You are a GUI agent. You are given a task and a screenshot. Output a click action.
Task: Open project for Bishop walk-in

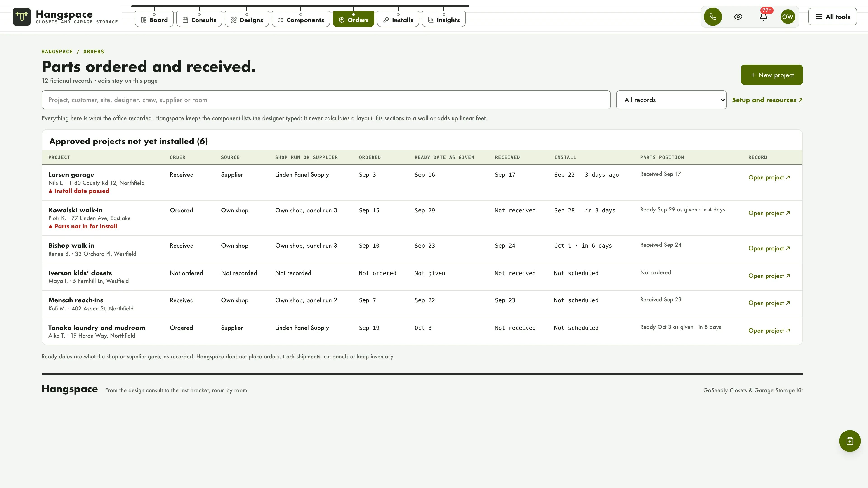pos(769,249)
